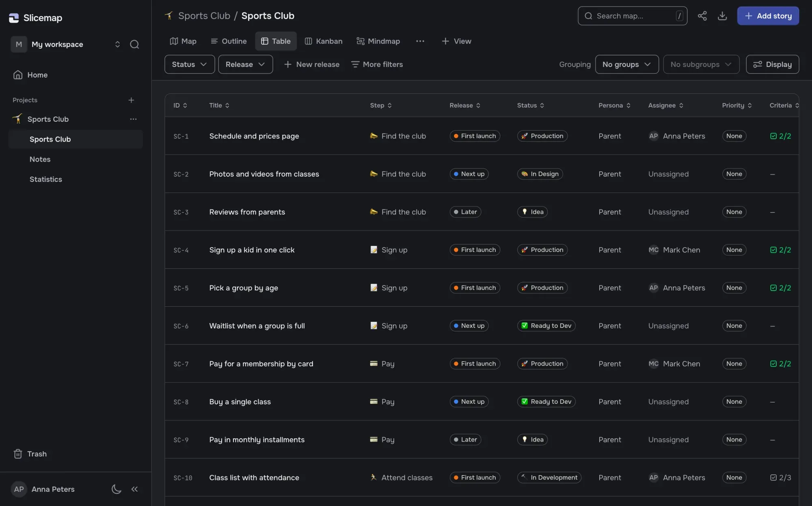Open More filters
The image size is (812, 506).
377,64
